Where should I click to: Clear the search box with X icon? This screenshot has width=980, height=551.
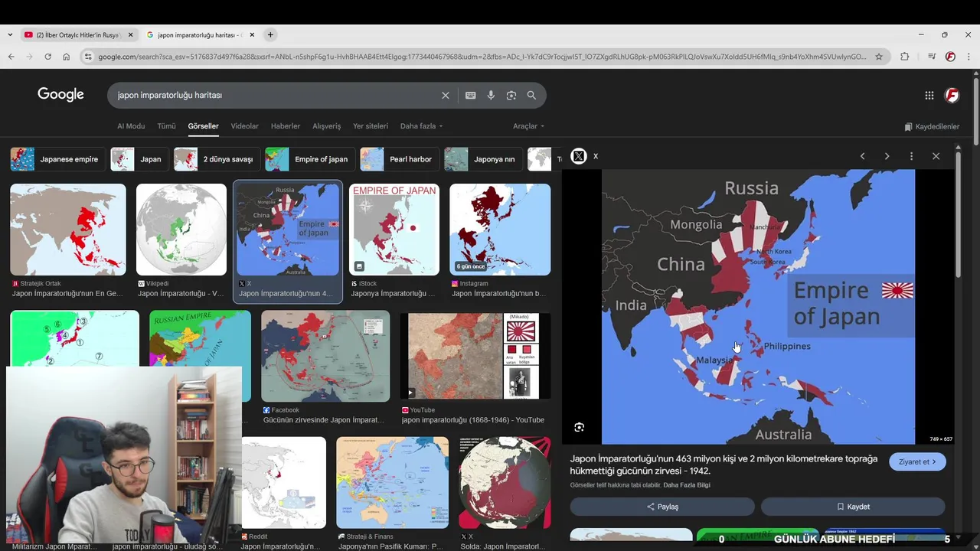(x=445, y=96)
